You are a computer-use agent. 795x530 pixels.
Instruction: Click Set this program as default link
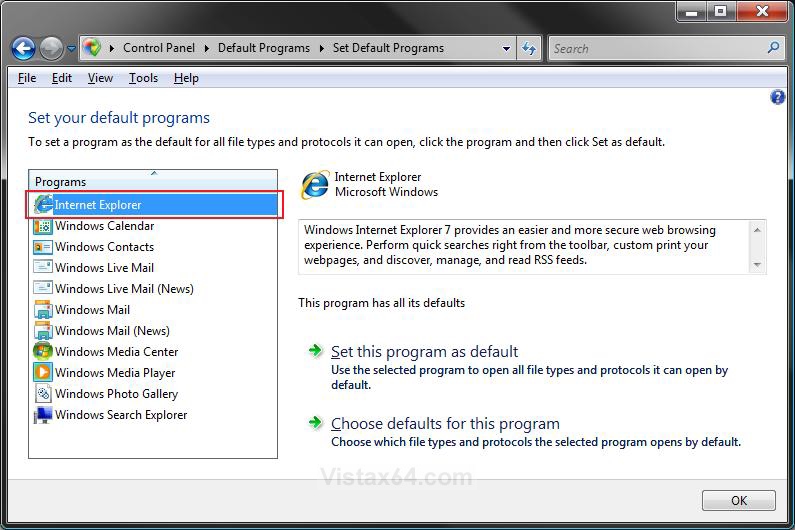tap(424, 351)
